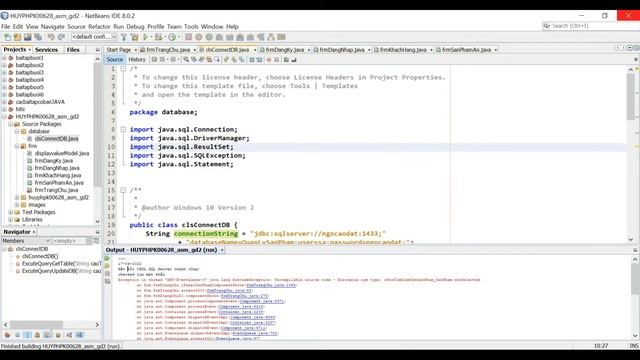Open the Window menu
The height and width of the screenshot is (360, 640).
(x=212, y=27)
